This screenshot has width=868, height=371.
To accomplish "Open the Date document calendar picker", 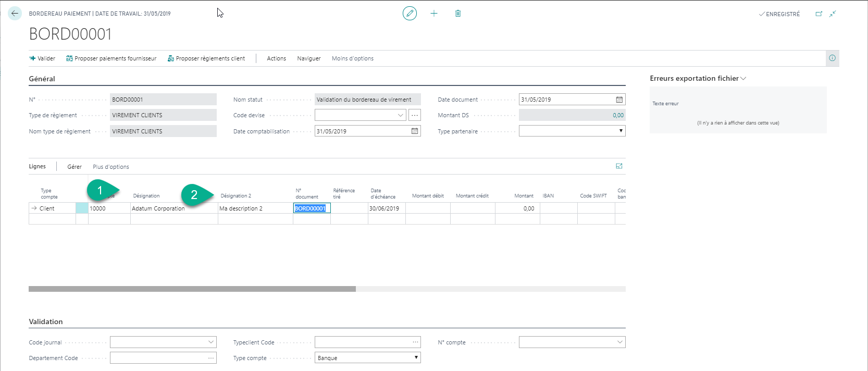I will tap(619, 100).
